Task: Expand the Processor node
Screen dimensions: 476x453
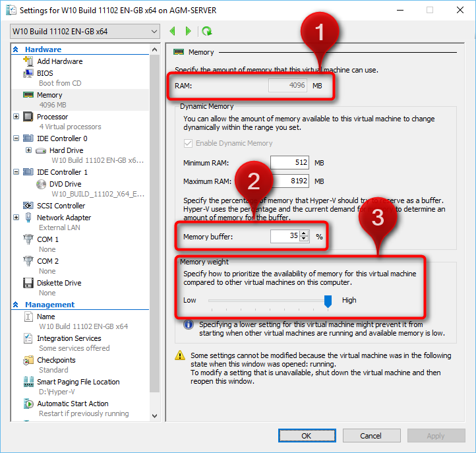Action: 16,117
